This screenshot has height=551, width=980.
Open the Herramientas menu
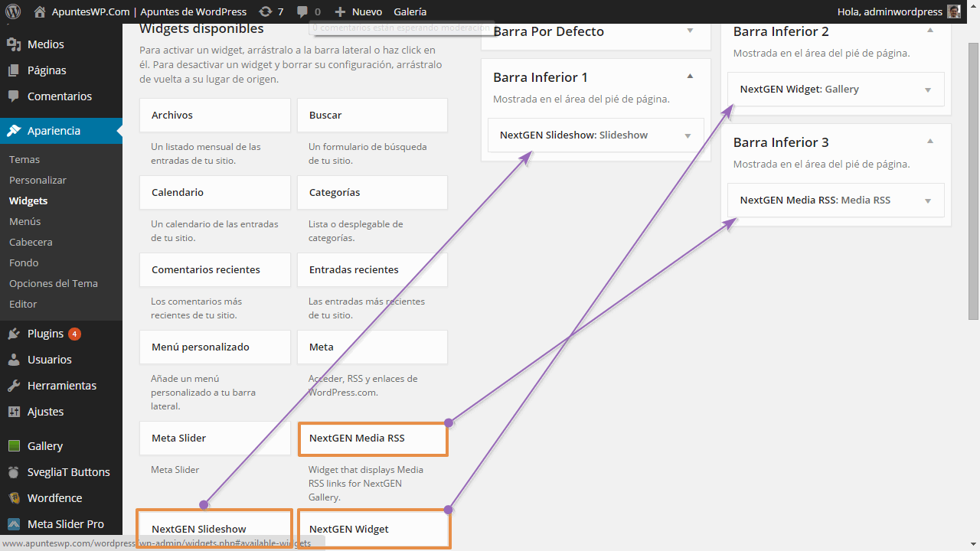(61, 386)
